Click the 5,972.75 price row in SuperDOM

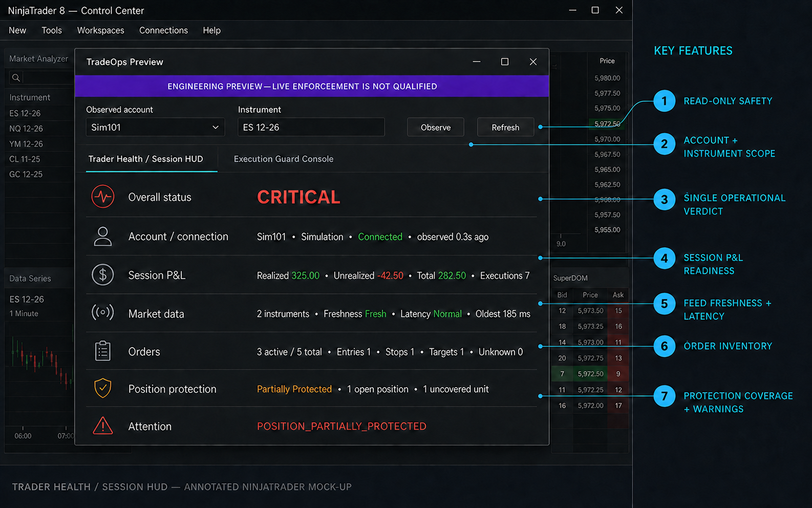pos(590,358)
